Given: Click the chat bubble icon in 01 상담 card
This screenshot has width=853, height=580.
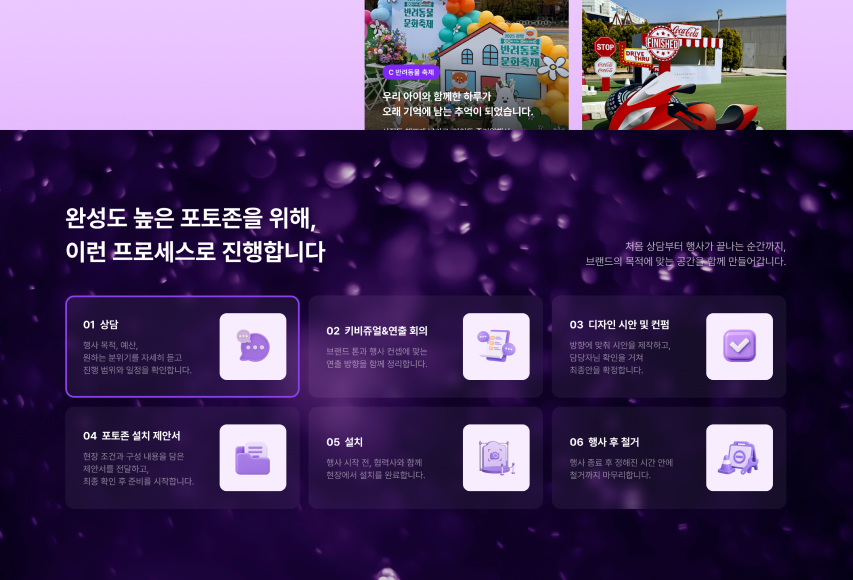Looking at the screenshot, I should click(x=253, y=346).
